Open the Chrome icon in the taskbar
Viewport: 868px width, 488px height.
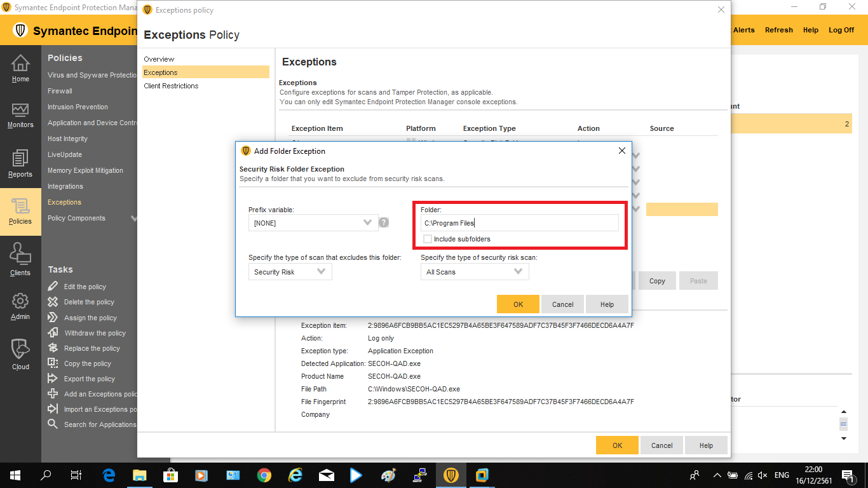click(264, 475)
